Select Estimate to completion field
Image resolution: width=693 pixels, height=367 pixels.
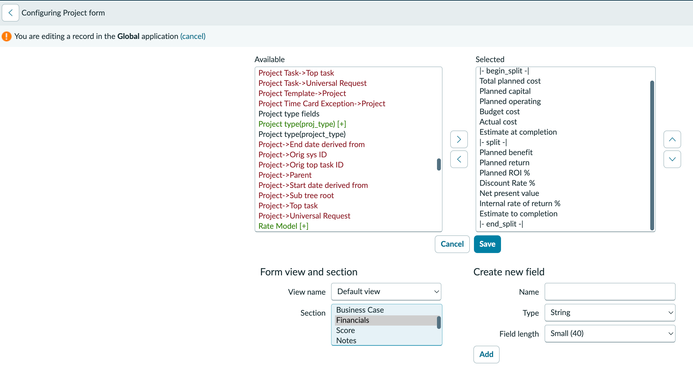518,214
